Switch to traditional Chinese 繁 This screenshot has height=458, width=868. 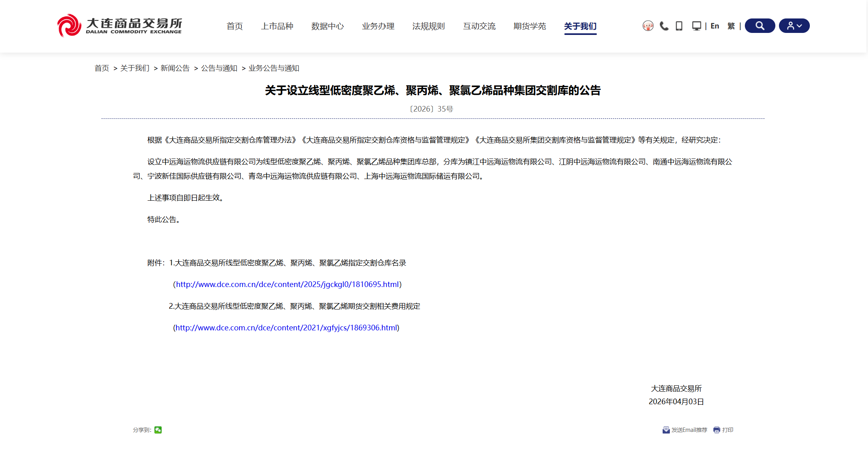coord(731,26)
